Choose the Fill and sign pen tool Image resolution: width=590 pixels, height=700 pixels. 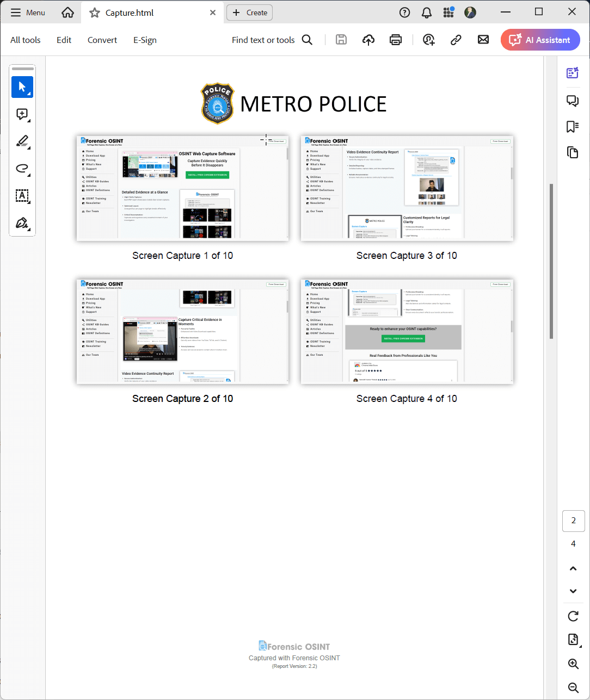click(22, 223)
